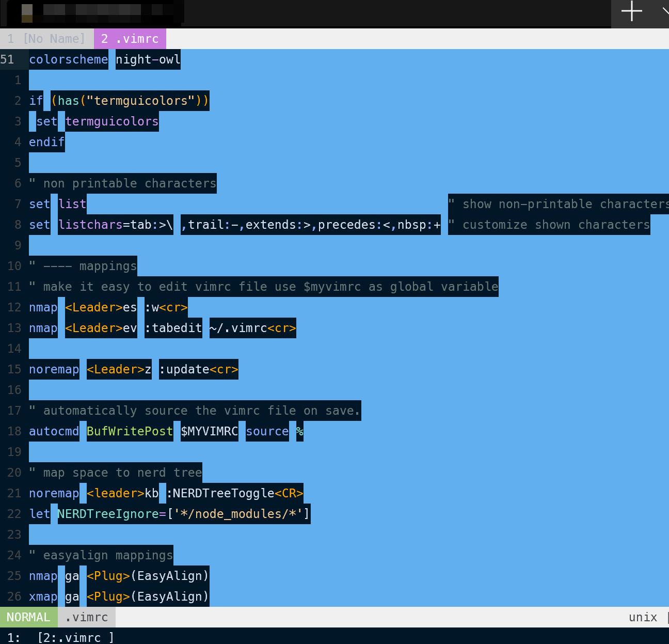Click the has("termguicolors") condition
669x644 pixels.
(x=130, y=101)
